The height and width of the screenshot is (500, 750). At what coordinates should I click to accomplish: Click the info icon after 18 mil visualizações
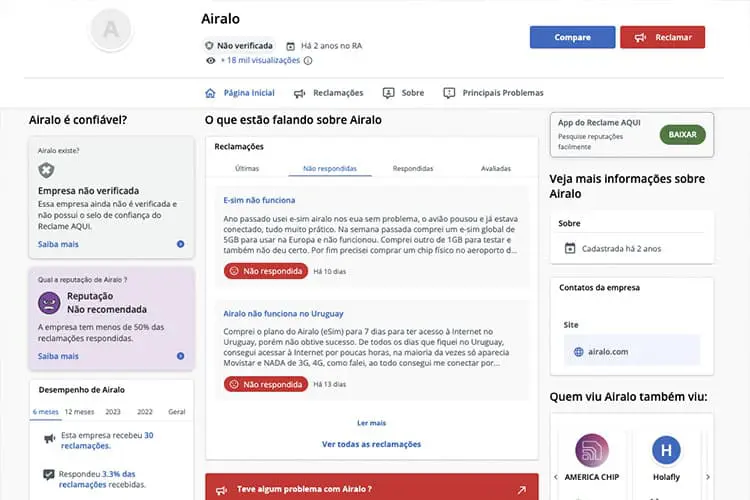[x=308, y=61]
